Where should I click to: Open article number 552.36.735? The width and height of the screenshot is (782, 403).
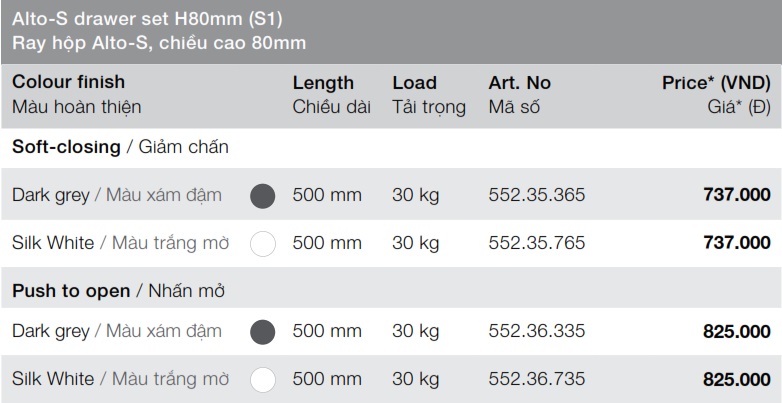click(537, 380)
